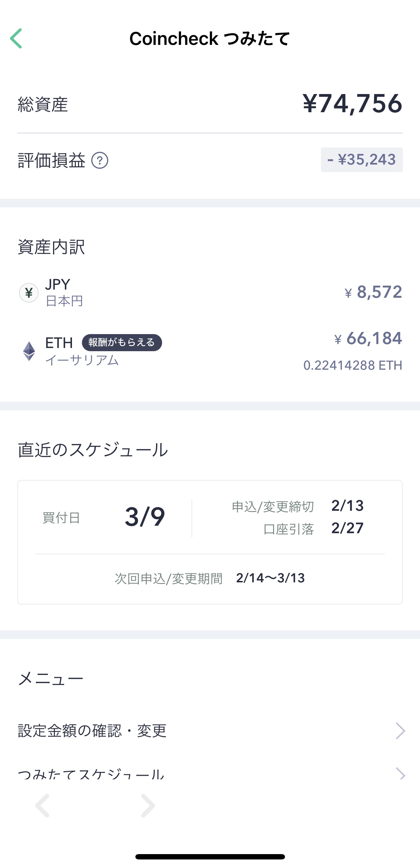The height and width of the screenshot is (868, 420).
Task: Tap the JPY yen coin icon
Action: click(x=28, y=293)
